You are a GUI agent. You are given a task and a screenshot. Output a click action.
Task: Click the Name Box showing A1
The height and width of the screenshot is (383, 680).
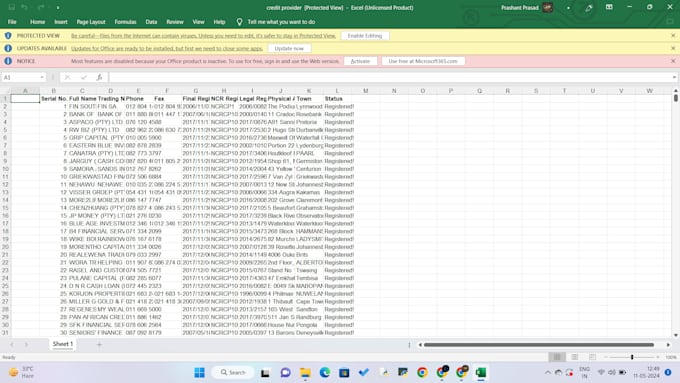[x=20, y=77]
